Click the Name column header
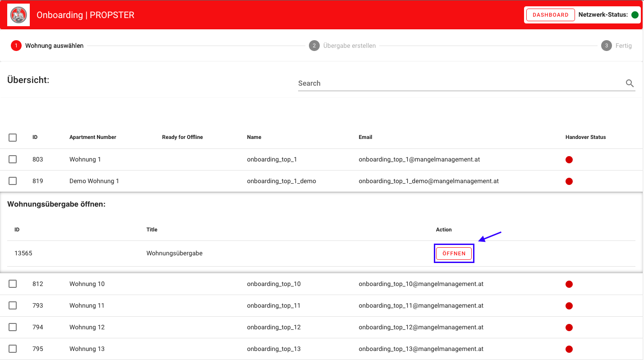 tap(254, 137)
